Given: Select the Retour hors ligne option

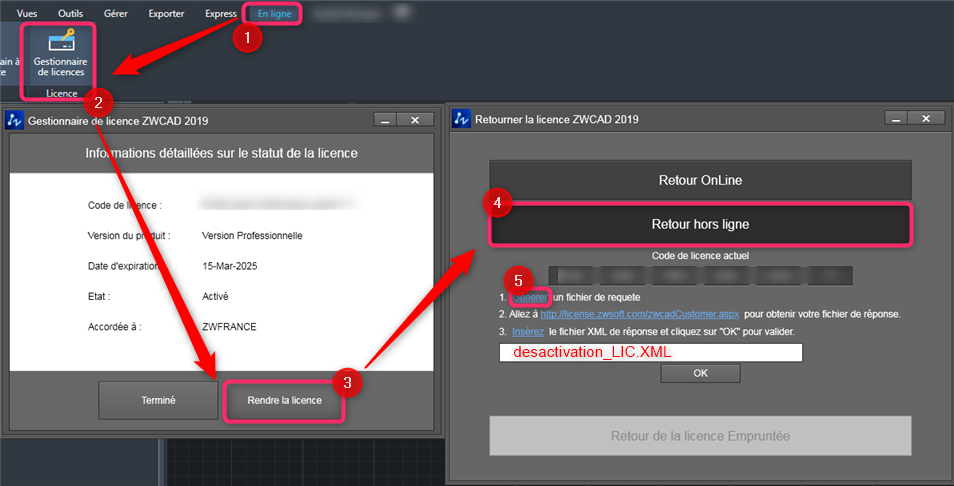Looking at the screenshot, I should pyautogui.click(x=700, y=225).
